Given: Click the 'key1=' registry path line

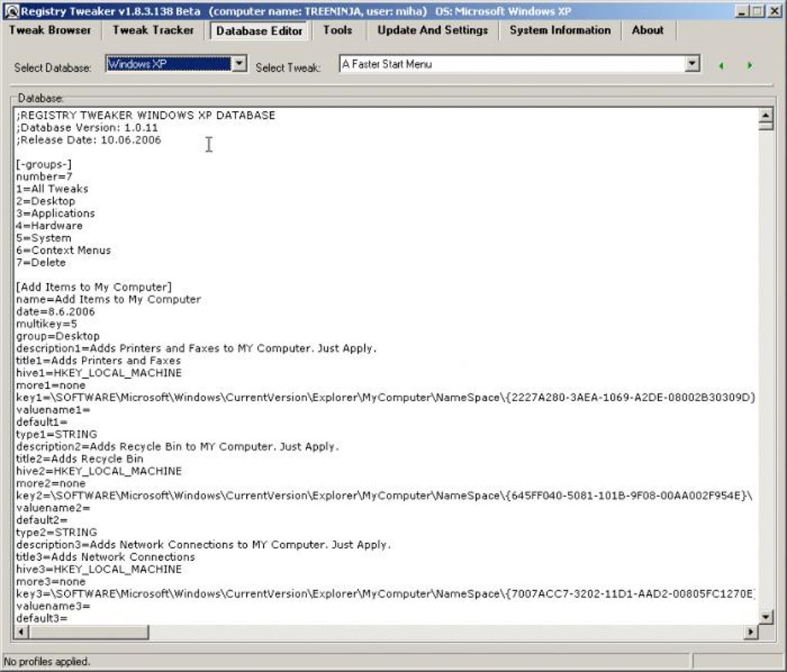Looking at the screenshot, I should click(x=386, y=397).
